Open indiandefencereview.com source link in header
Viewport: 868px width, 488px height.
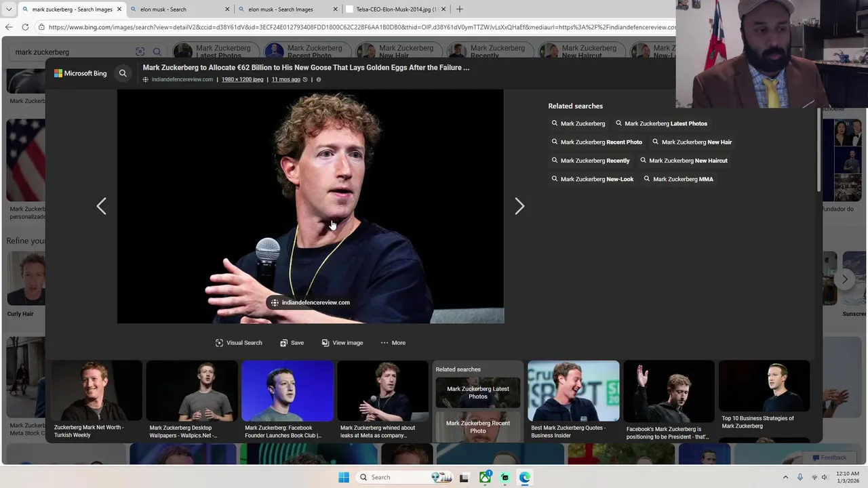(x=182, y=79)
